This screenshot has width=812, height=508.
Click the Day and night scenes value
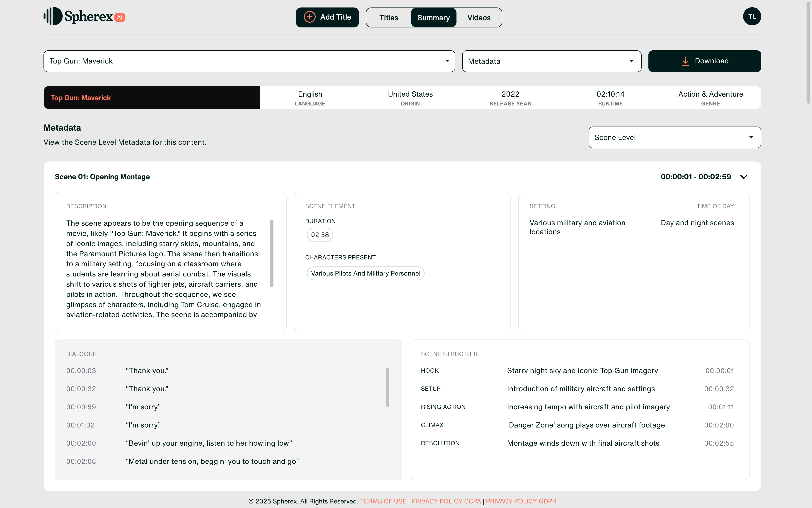tap(697, 223)
